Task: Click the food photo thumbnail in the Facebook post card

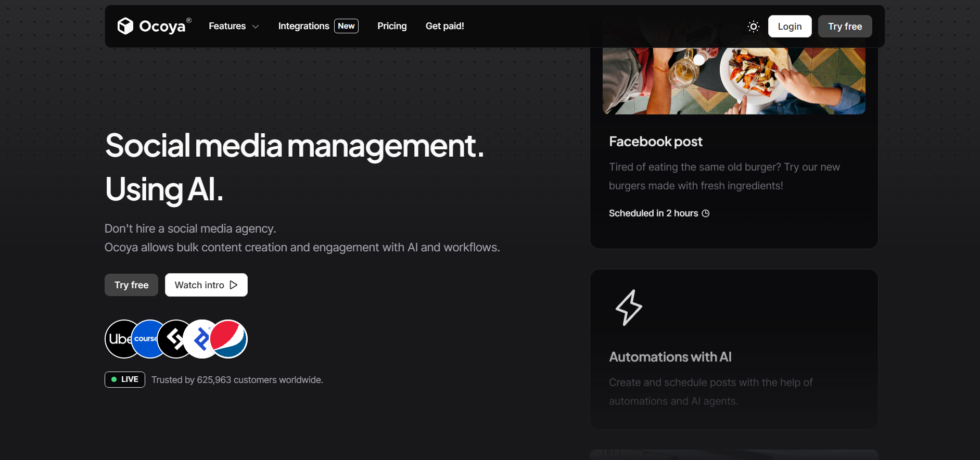Action: [734, 81]
